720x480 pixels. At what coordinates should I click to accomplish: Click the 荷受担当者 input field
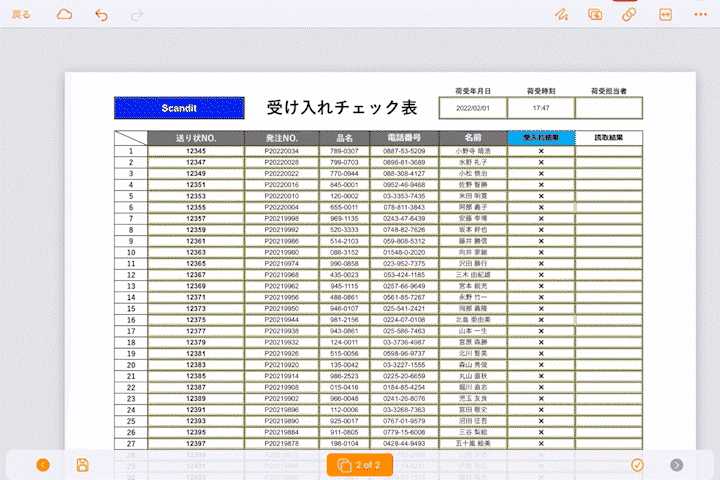pos(608,107)
